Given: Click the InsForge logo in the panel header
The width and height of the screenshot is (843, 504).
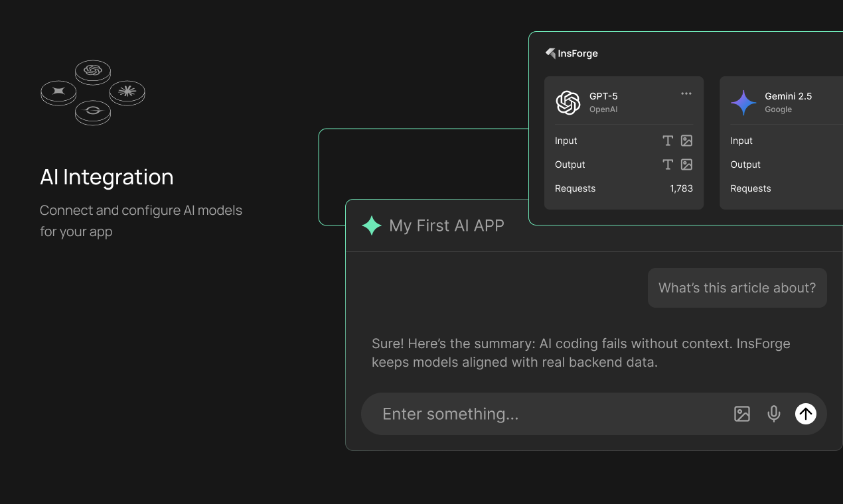Looking at the screenshot, I should 572,54.
